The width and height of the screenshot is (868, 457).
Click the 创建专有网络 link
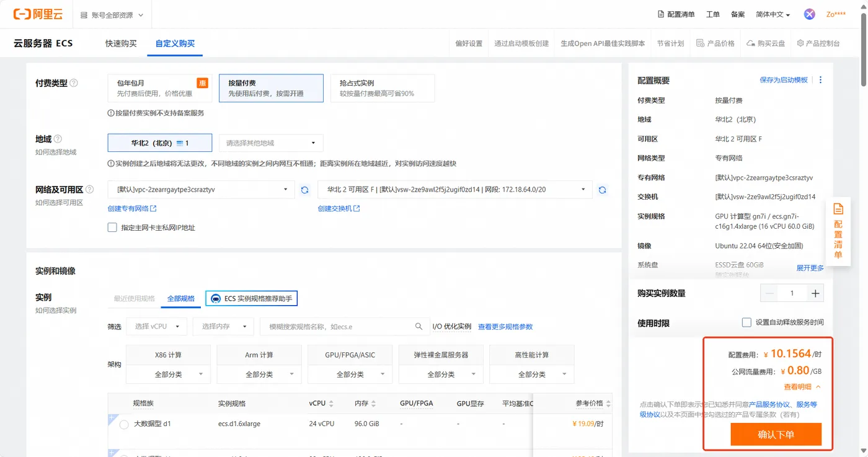click(132, 208)
